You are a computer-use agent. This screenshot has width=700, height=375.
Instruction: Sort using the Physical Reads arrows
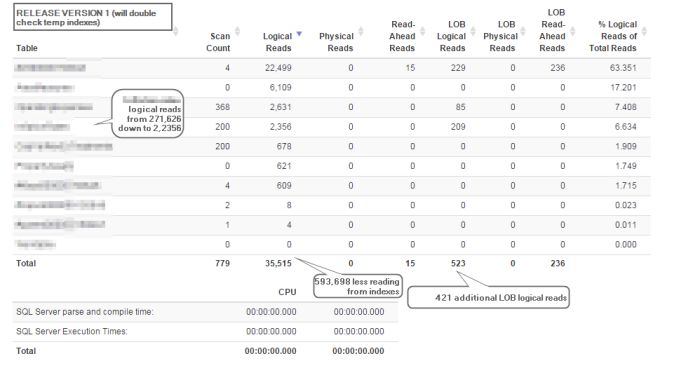(x=361, y=31)
